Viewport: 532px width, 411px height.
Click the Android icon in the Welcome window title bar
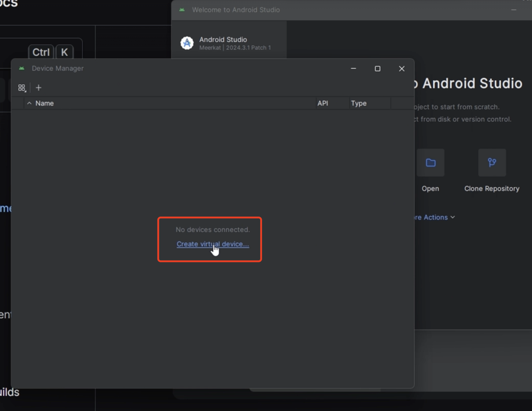pos(182,10)
